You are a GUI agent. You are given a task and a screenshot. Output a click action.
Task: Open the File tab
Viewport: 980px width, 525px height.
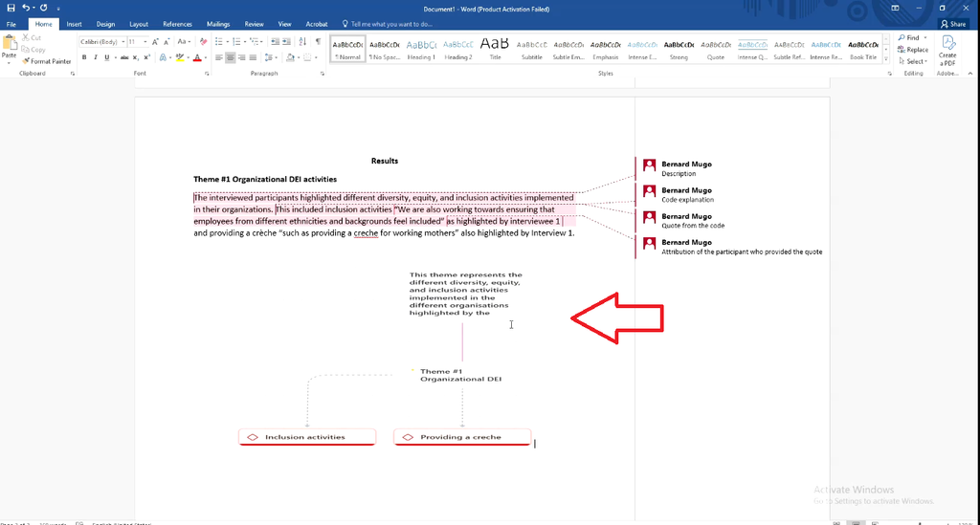pos(11,24)
